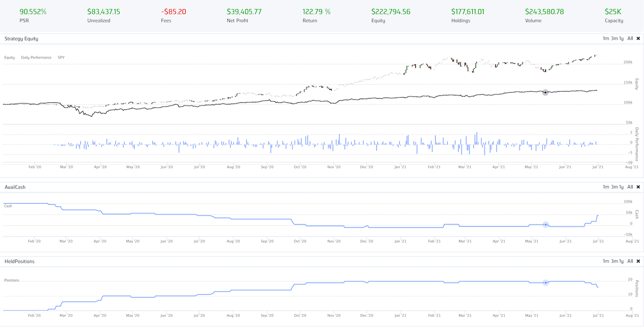Viewport: 644px width, 327px height.
Task: Show All data on HeldPositions chart
Action: [630, 261]
